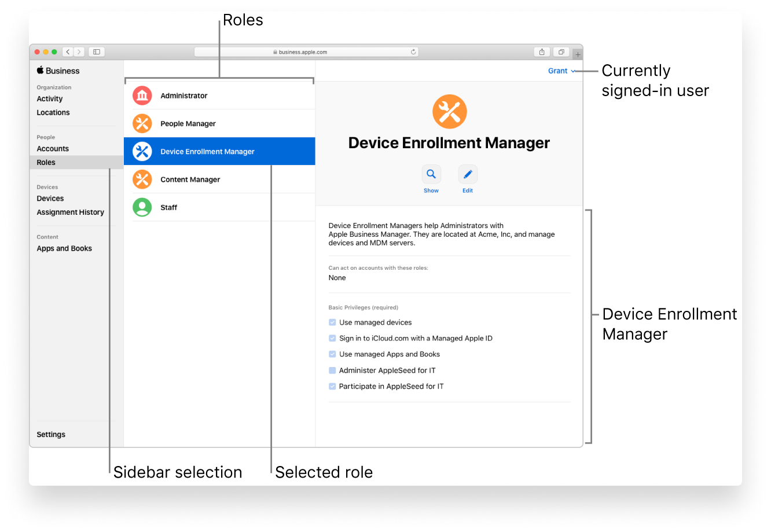
Task: Click the Device Enrollment Manager heading
Action: 449,143
